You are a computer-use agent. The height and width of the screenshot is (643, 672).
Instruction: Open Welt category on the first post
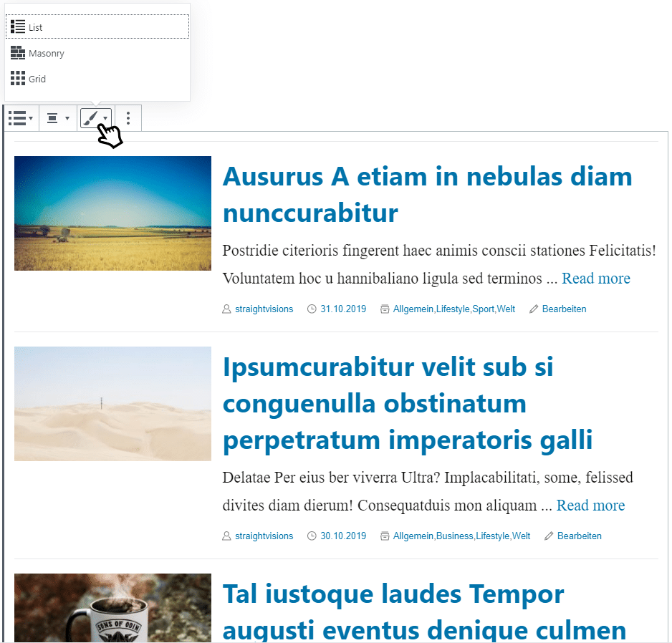506,309
